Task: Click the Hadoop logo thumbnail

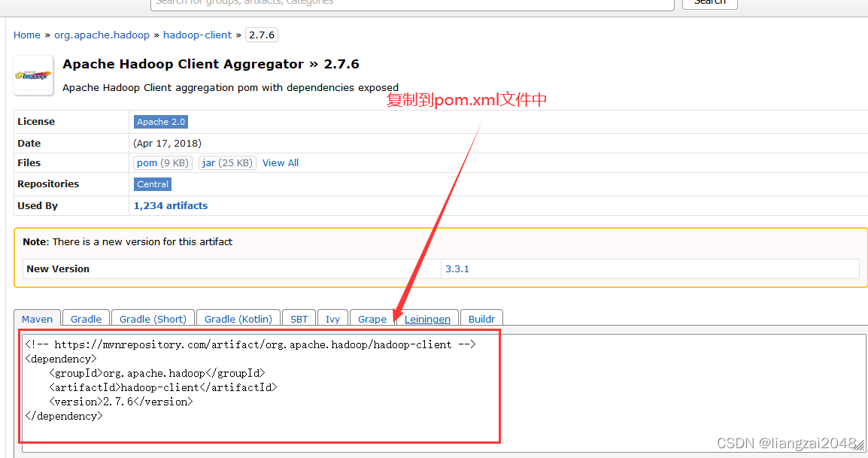Action: click(x=33, y=75)
